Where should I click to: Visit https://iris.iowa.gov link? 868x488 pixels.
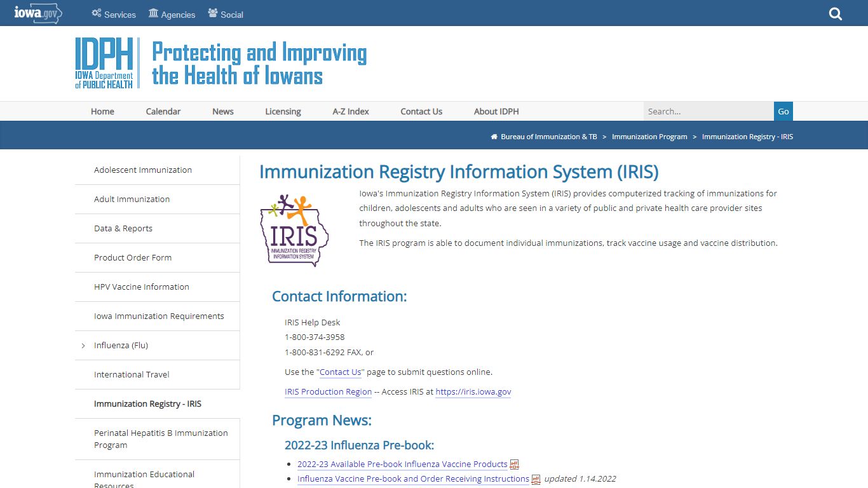pyautogui.click(x=473, y=392)
